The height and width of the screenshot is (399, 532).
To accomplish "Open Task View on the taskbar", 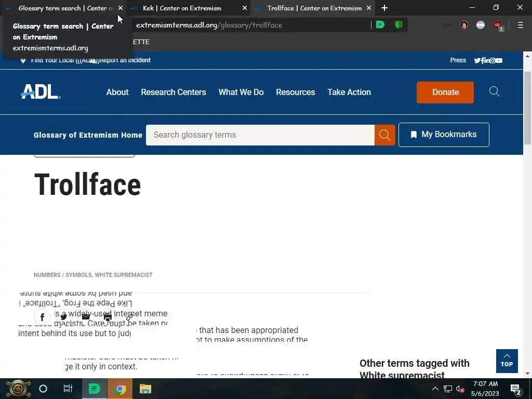I will pyautogui.click(x=68, y=389).
